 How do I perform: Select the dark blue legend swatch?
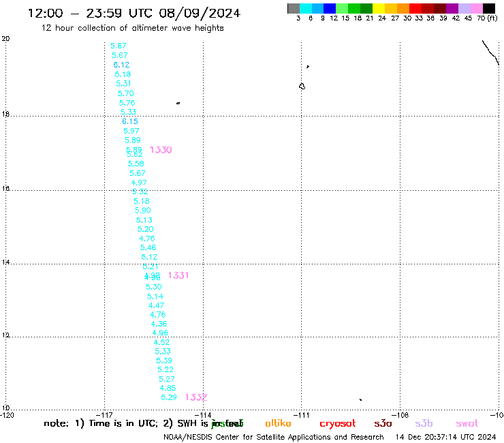point(330,8)
